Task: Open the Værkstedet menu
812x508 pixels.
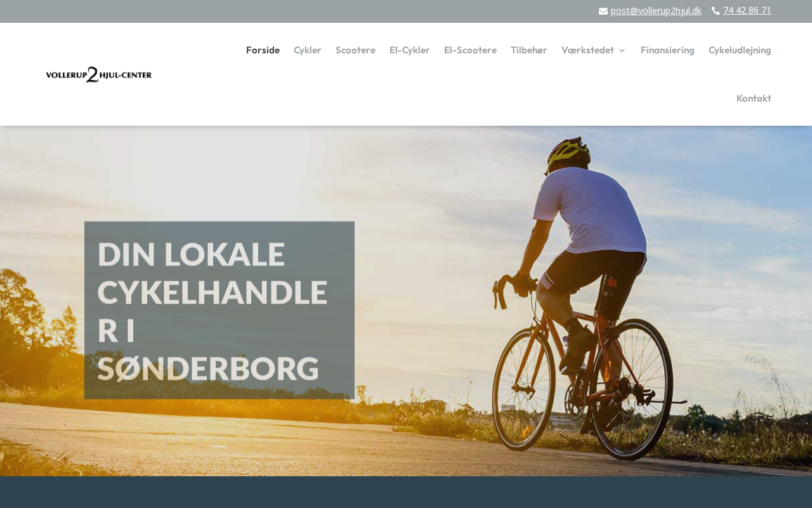Action: [587, 50]
